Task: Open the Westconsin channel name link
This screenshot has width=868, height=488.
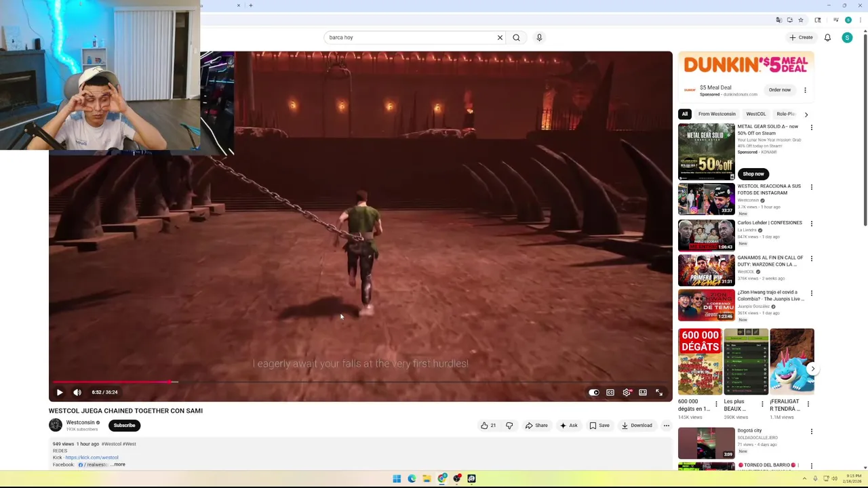Action: (x=80, y=422)
